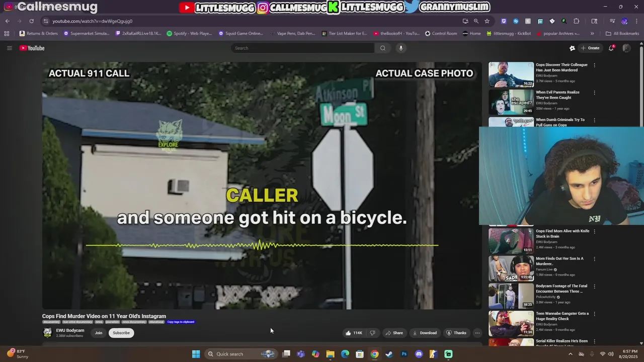Click taskbar Quick search box
644x362 pixels.
click(242, 354)
